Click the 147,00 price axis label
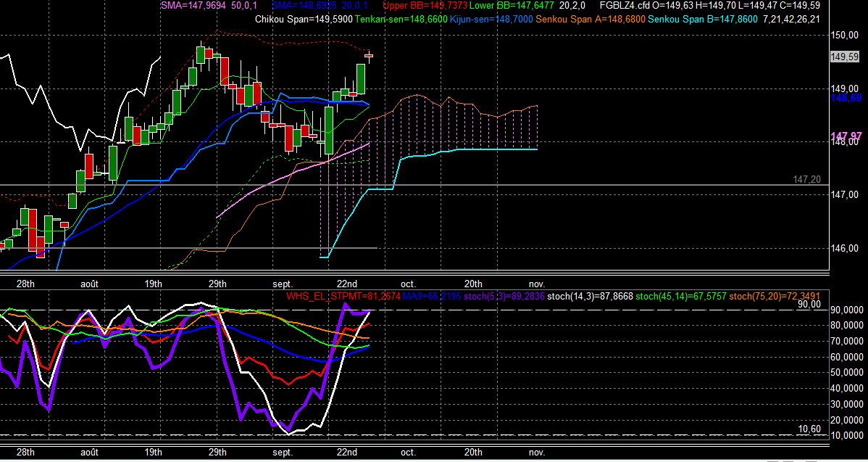 [844, 194]
